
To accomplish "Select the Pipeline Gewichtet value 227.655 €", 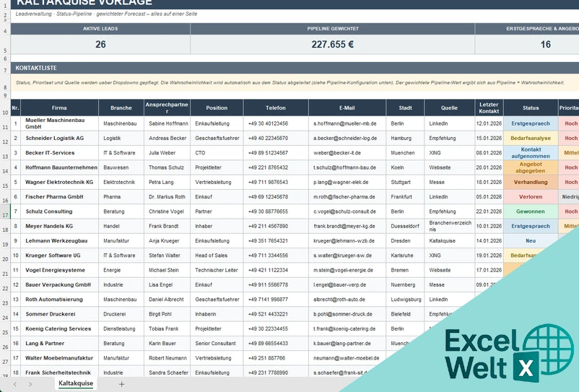I will [x=332, y=45].
